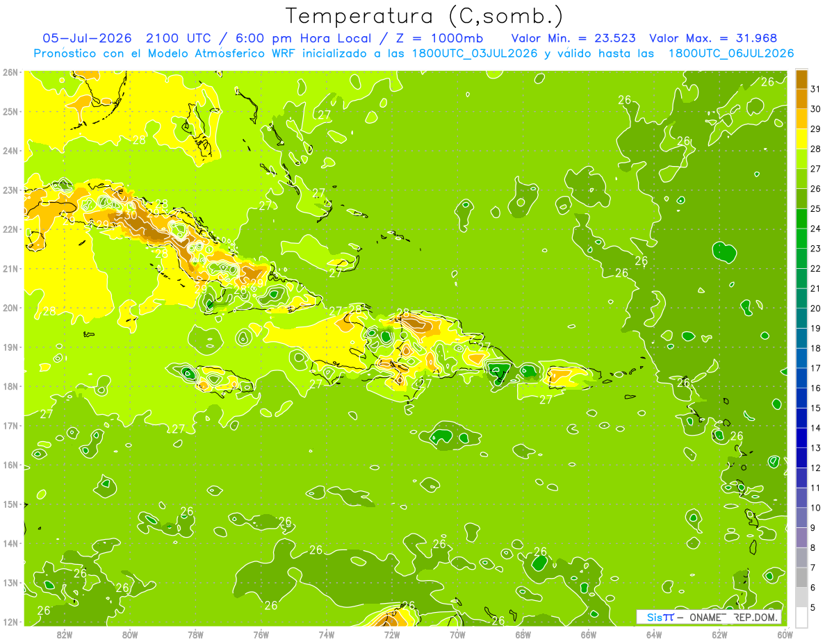Click the "Valor Min. = 23.523" text

[x=574, y=38]
